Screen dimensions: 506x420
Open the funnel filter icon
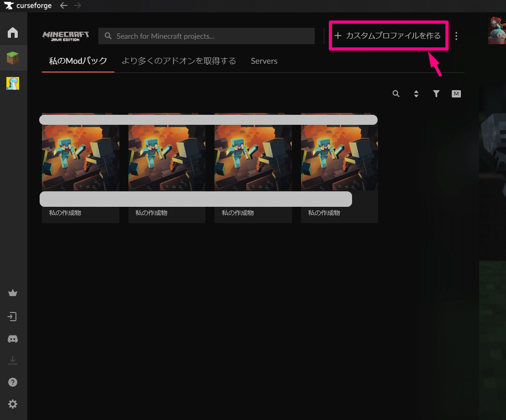(436, 94)
